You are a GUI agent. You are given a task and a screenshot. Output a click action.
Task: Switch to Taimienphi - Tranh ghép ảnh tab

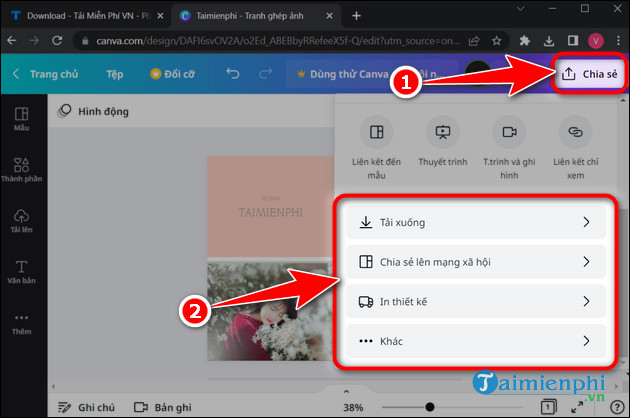tap(249, 16)
